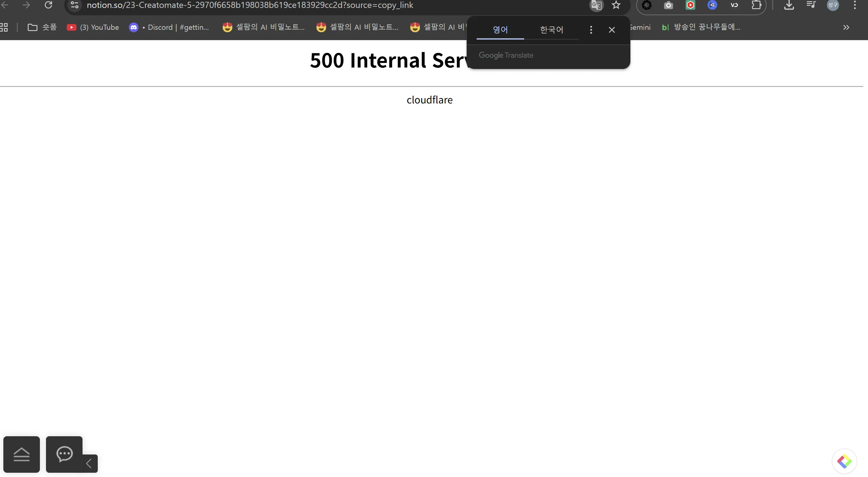The width and height of the screenshot is (868, 477).
Task: Open the blue IQ extension icon
Action: click(x=713, y=5)
